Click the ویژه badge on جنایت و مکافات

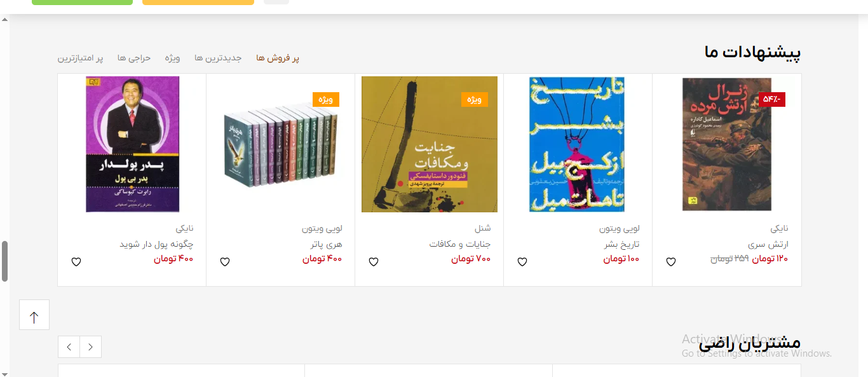(x=474, y=99)
